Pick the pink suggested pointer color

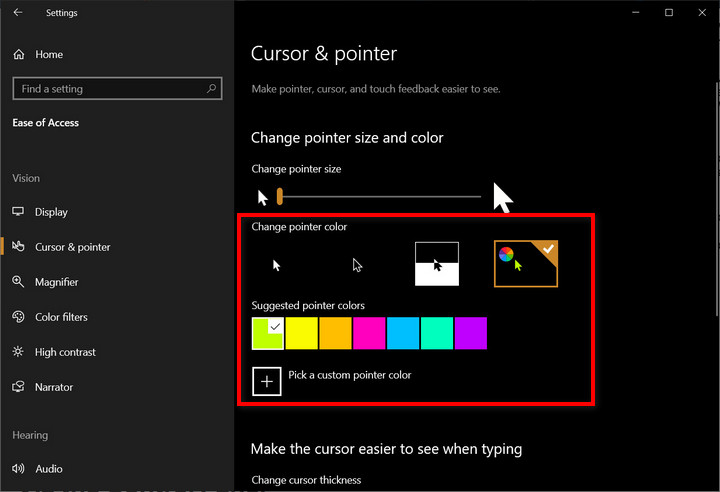(369, 333)
